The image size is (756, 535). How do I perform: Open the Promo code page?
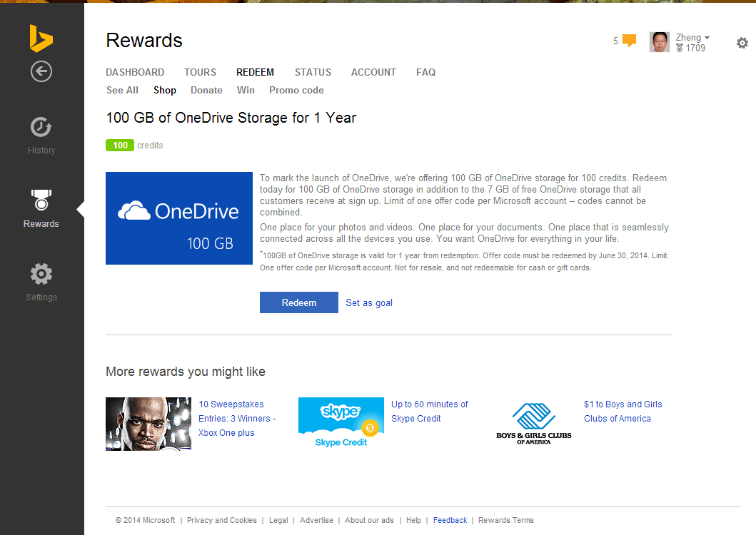point(296,90)
